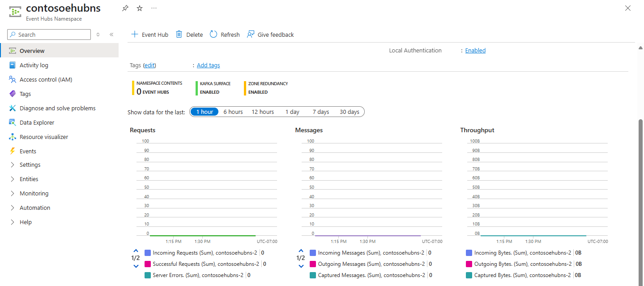The image size is (644, 286).
Task: Click the Refresh icon in toolbar
Action: 213,35
